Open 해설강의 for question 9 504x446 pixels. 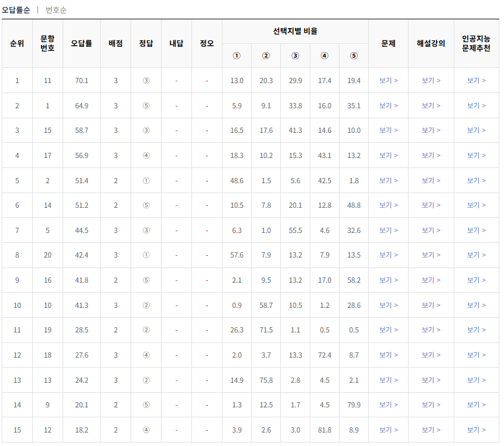tap(431, 404)
